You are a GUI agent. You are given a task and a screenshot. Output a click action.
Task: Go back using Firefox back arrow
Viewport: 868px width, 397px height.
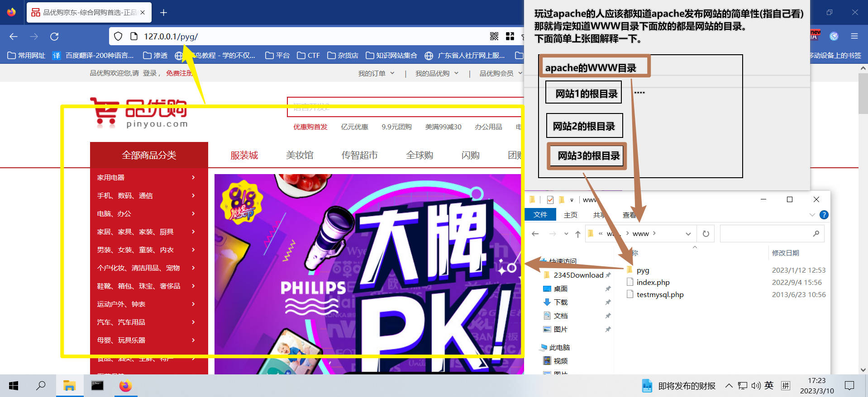click(14, 37)
